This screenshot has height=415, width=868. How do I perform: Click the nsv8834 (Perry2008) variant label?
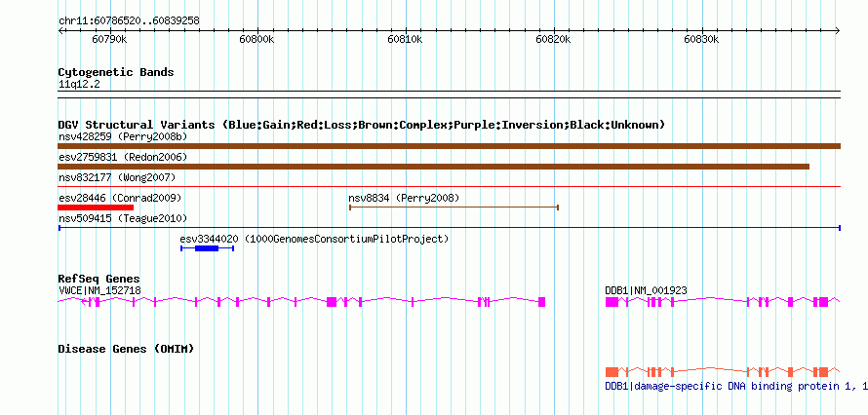(x=404, y=198)
